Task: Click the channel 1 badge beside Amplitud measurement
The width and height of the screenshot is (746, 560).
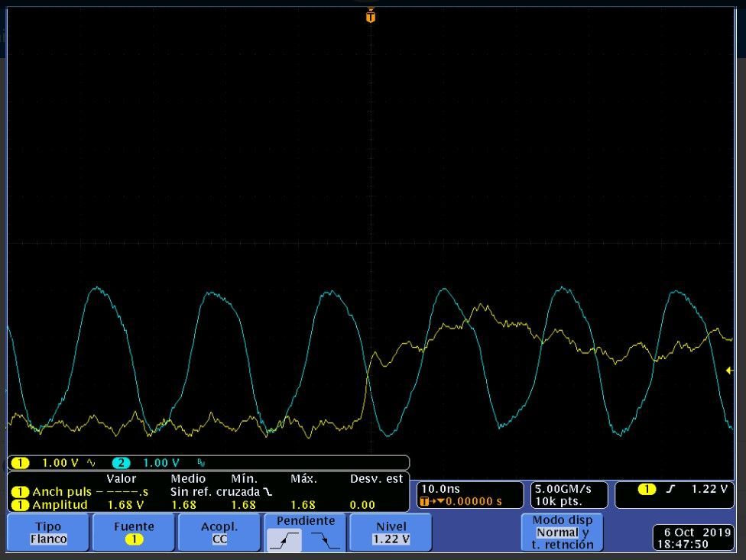Action: [20, 505]
